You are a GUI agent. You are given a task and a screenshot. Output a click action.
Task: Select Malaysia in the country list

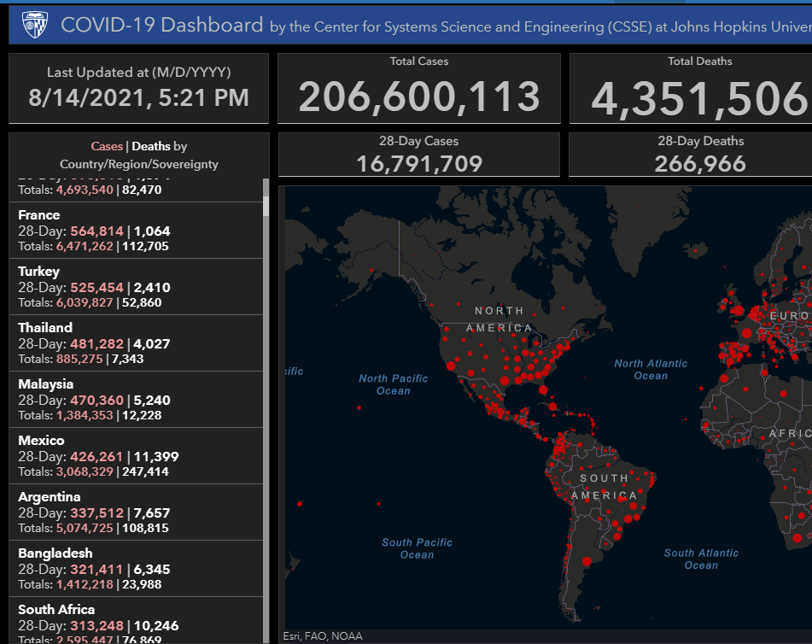point(137,400)
